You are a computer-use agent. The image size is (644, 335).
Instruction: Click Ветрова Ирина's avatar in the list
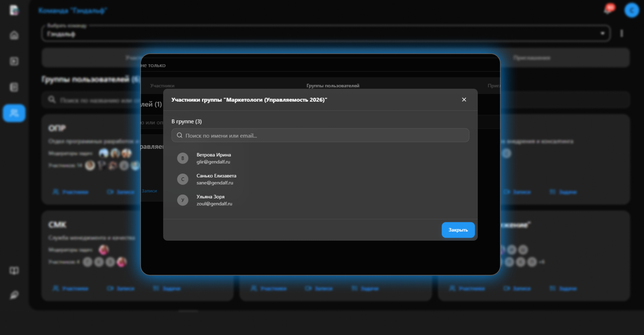183,158
